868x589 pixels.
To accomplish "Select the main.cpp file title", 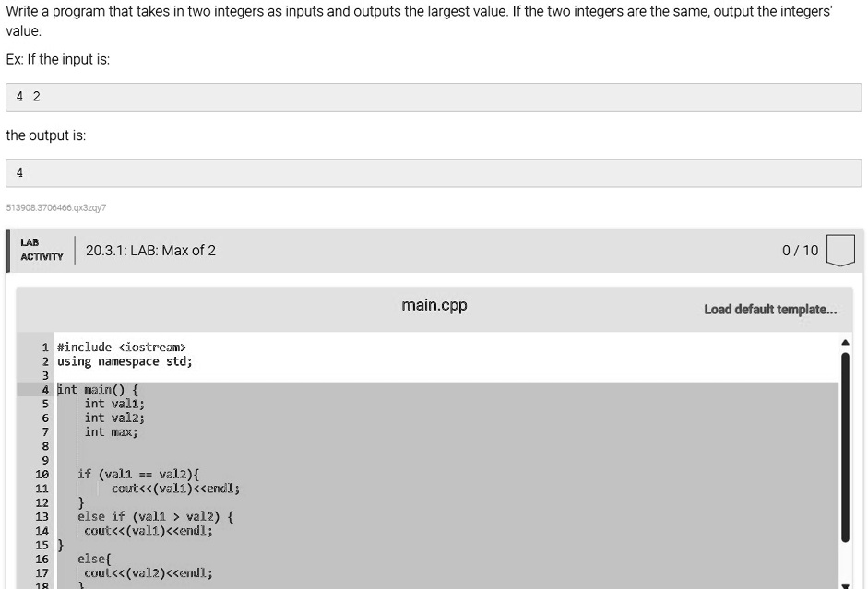I will 434,305.
